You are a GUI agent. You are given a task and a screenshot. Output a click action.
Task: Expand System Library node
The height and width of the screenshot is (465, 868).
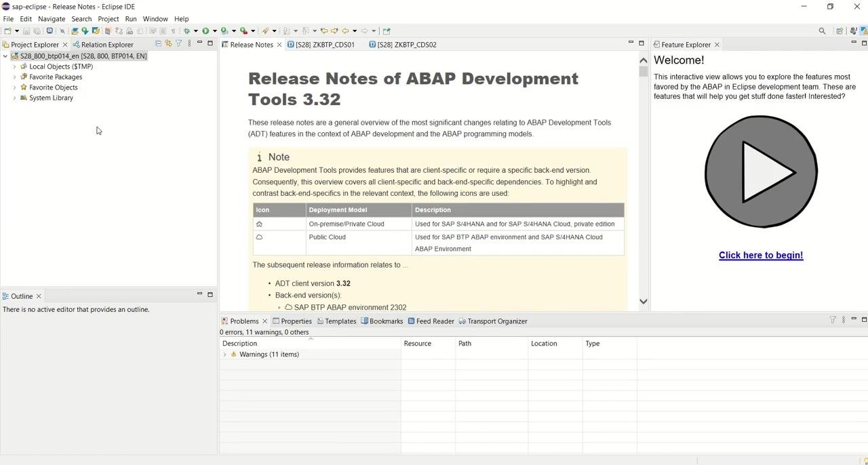click(14, 98)
